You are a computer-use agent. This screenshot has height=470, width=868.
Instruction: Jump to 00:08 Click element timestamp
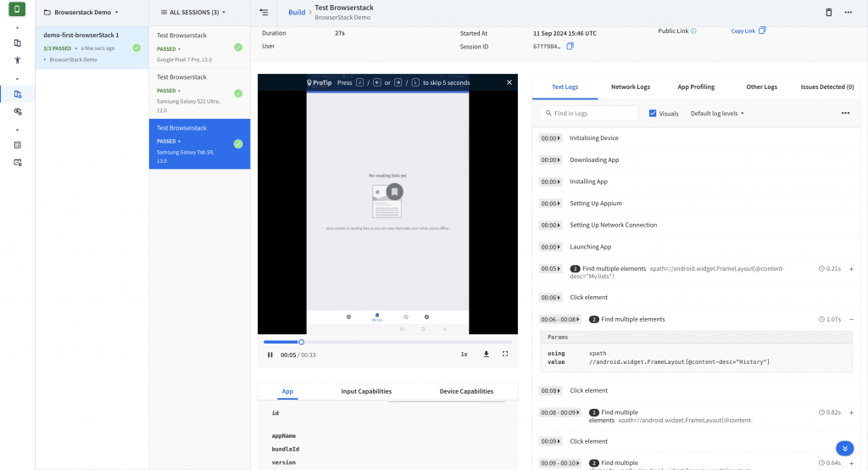click(x=550, y=391)
